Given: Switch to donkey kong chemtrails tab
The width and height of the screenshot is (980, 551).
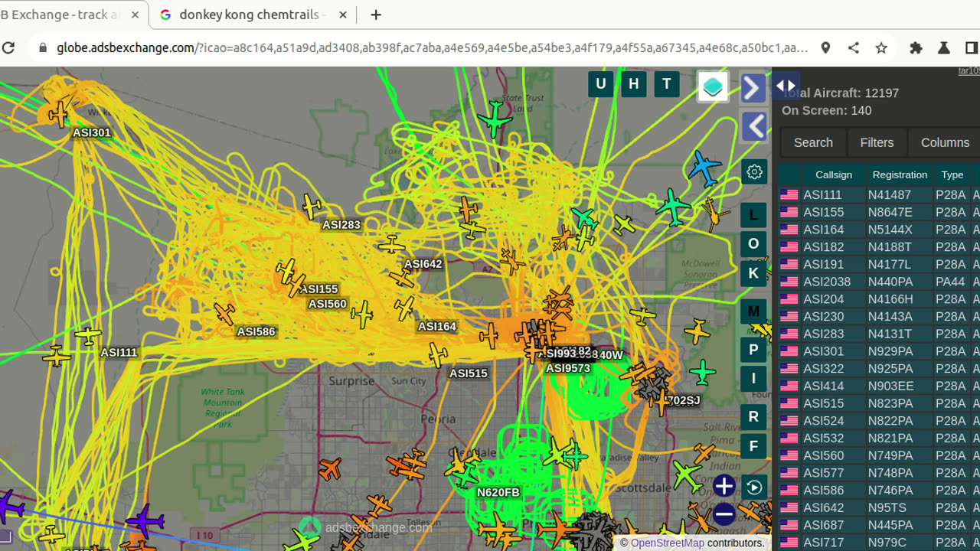Looking at the screenshot, I should [x=253, y=15].
